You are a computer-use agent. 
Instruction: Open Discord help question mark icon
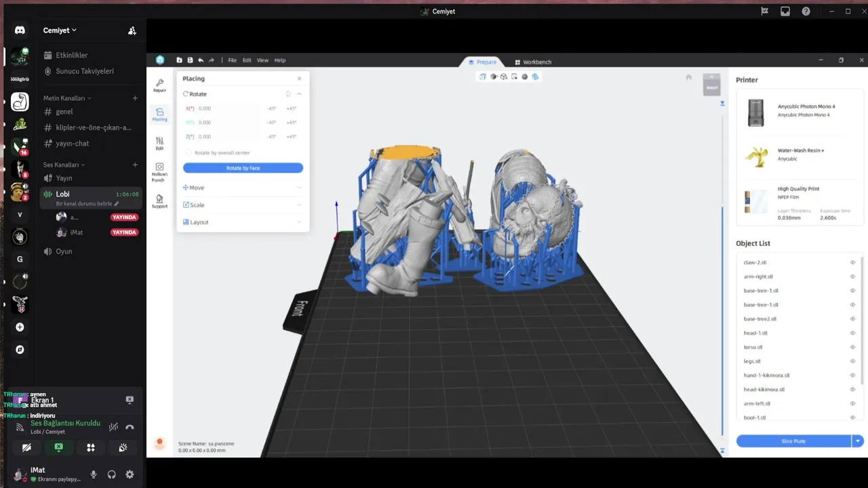[806, 12]
